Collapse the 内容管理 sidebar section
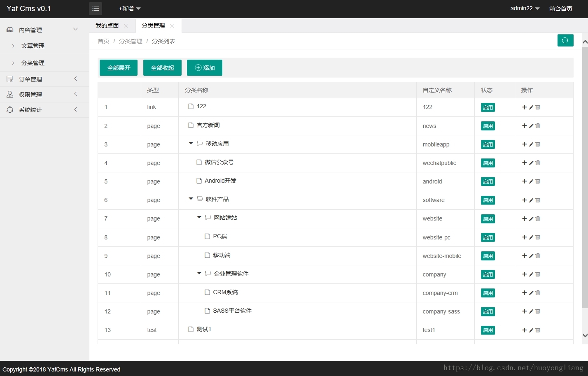588x376 pixels. click(44, 30)
